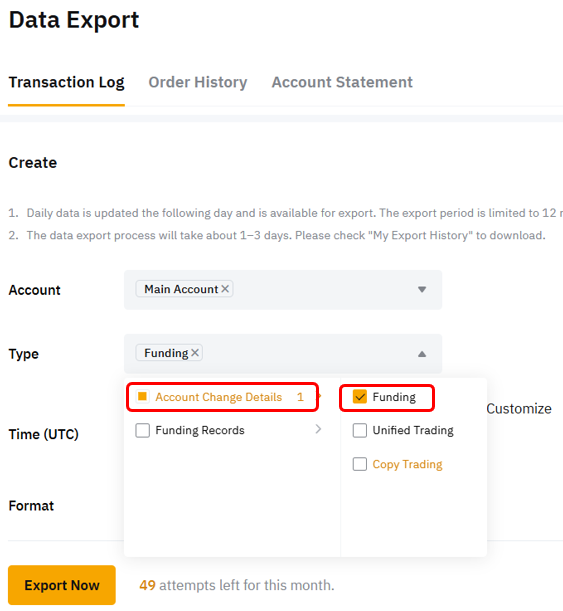
Task: Choose the Customize time option
Action: click(519, 409)
